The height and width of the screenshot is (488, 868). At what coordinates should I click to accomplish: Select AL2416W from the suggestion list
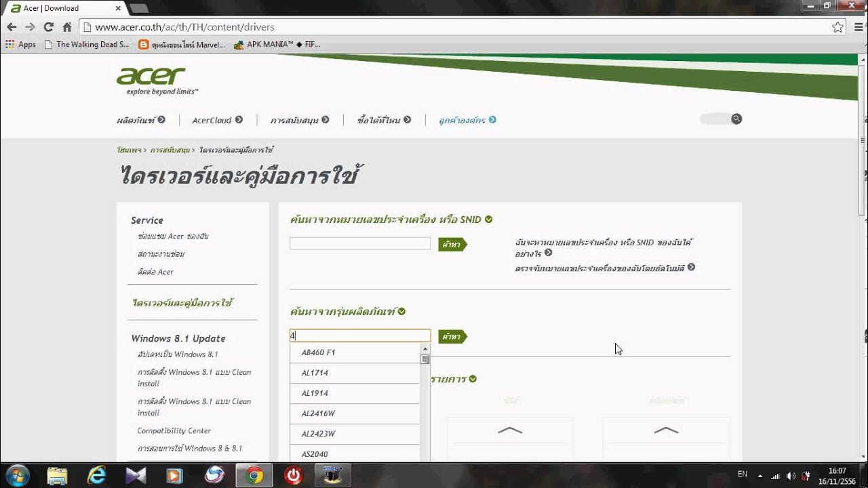355,413
